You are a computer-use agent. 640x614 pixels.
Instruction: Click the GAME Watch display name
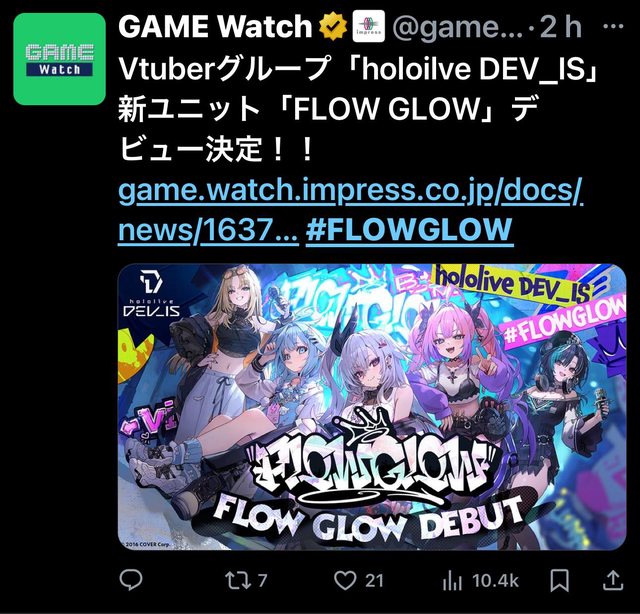click(215, 27)
